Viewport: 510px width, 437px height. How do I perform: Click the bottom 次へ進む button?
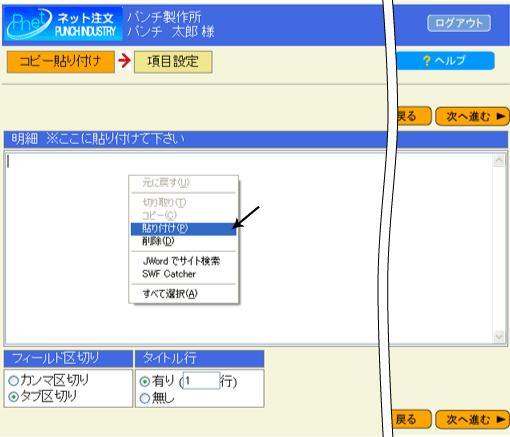point(472,419)
